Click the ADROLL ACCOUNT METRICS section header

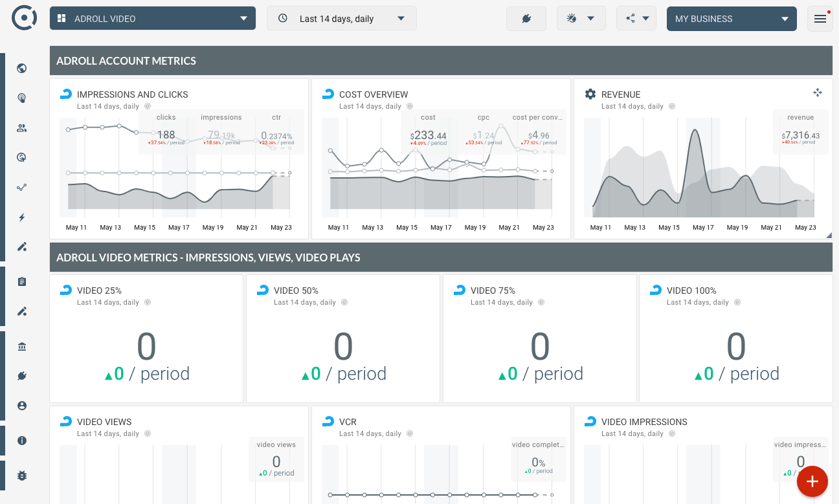[441, 61]
